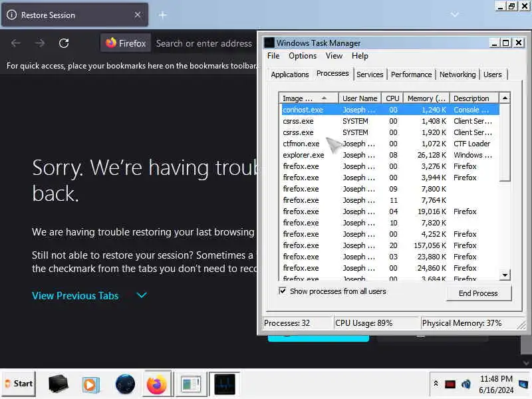Launch the media player taskbar icon
This screenshot has height=399, width=532.
coord(90,384)
